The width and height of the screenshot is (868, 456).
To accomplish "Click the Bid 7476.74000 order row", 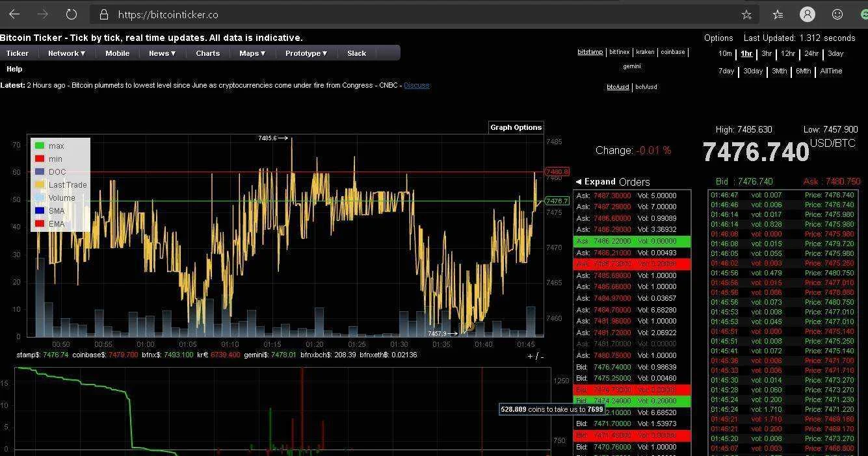I will [632, 367].
